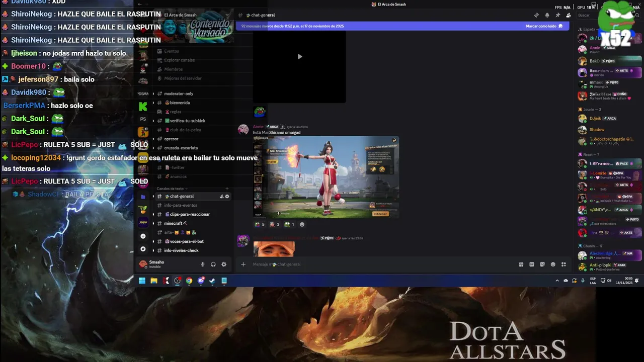This screenshot has height=362, width=644.
Task: Expand the minecraft channel arrow
Action: [x=153, y=223]
